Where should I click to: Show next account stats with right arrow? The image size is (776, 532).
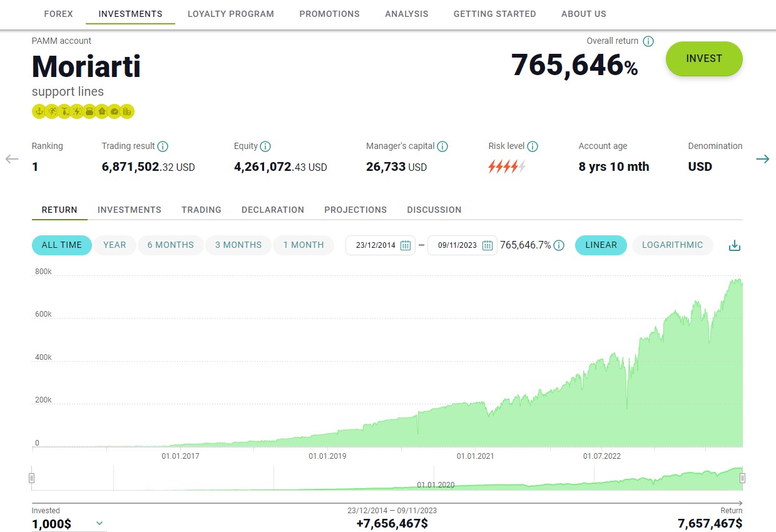pos(762,159)
